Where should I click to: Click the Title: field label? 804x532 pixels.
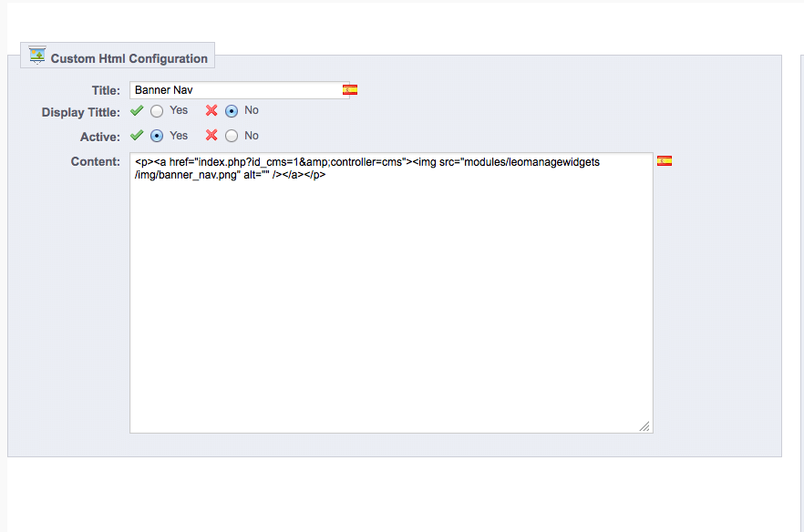[x=106, y=91]
